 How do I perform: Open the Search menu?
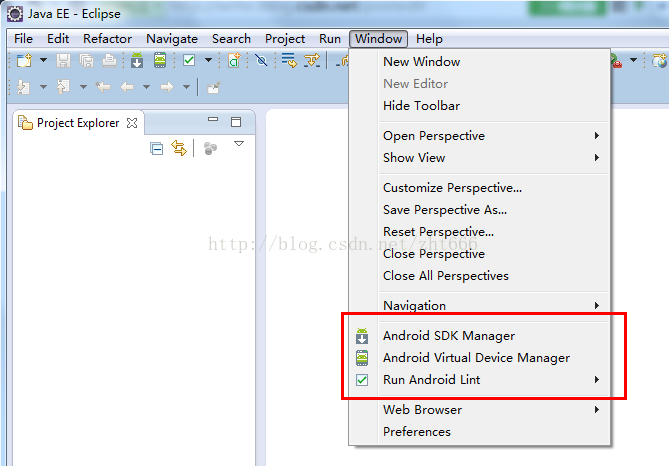pyautogui.click(x=231, y=39)
